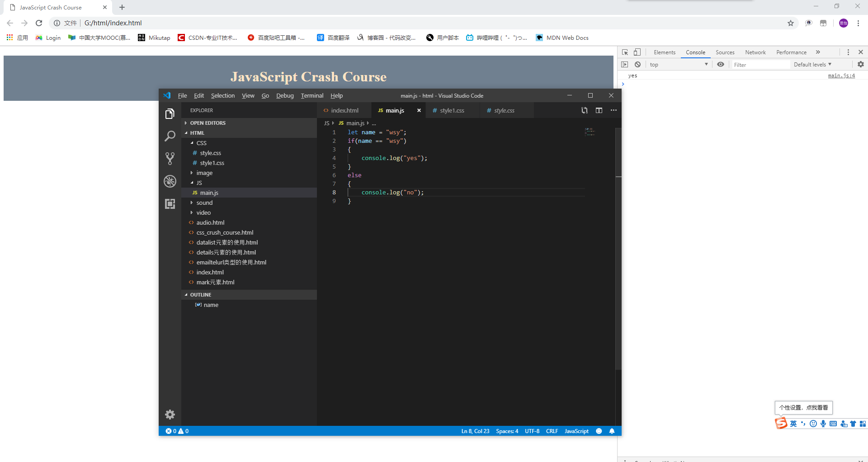Open the File menu in VS Code
This screenshot has height=462, width=868.
(182, 96)
